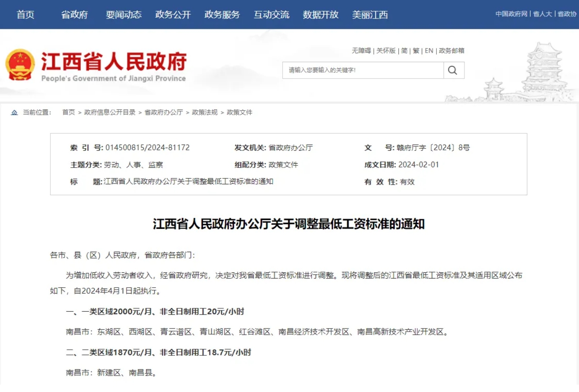
Task: Enable 无障碍 accessibility mode
Action: [x=361, y=51]
